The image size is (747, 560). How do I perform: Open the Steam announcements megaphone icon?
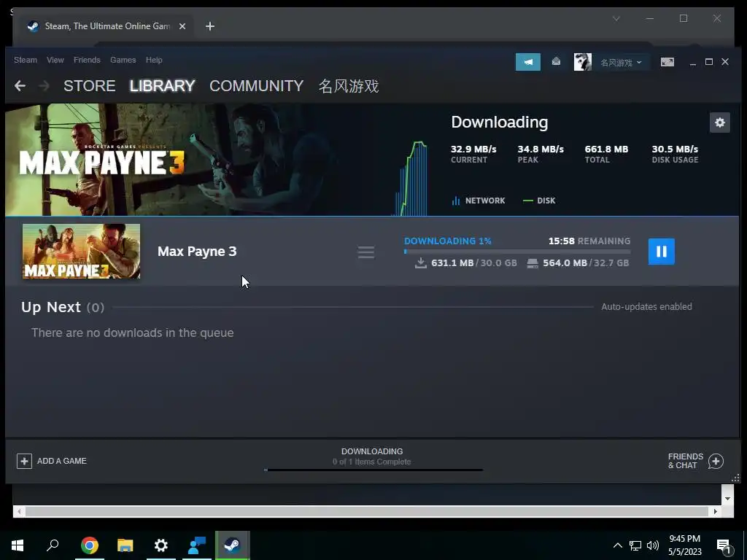(528, 62)
